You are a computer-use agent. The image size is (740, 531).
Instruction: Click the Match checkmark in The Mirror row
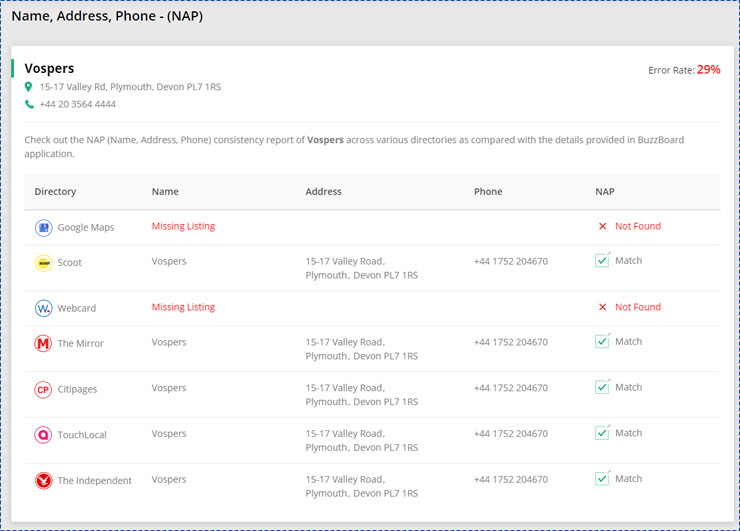pyautogui.click(x=602, y=341)
